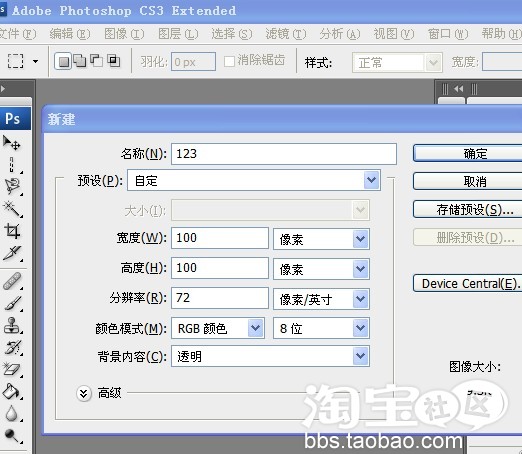Screen dimensions: 522x454
Task: Select the Paint Bucket tool
Action: pyautogui.click(x=12, y=391)
